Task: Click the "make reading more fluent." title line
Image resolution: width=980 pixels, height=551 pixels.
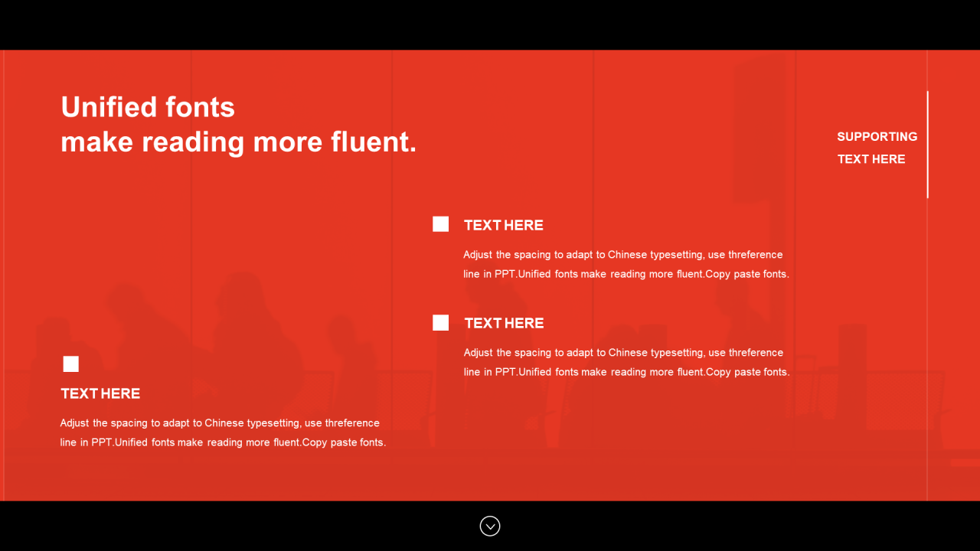Action: pos(239,142)
